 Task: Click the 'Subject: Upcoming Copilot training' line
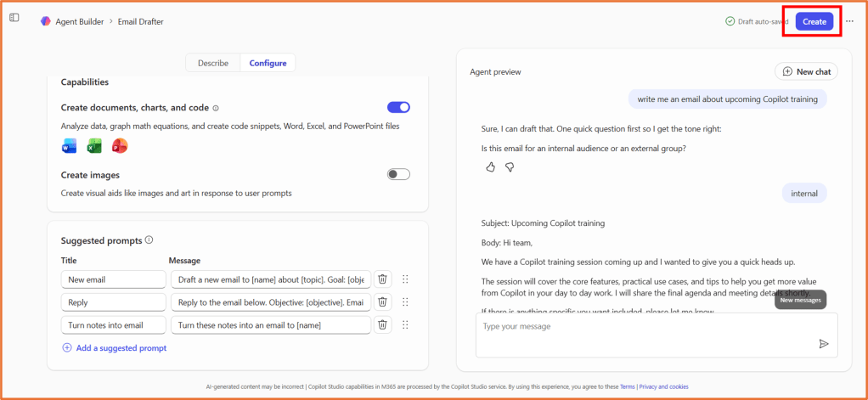(x=543, y=223)
